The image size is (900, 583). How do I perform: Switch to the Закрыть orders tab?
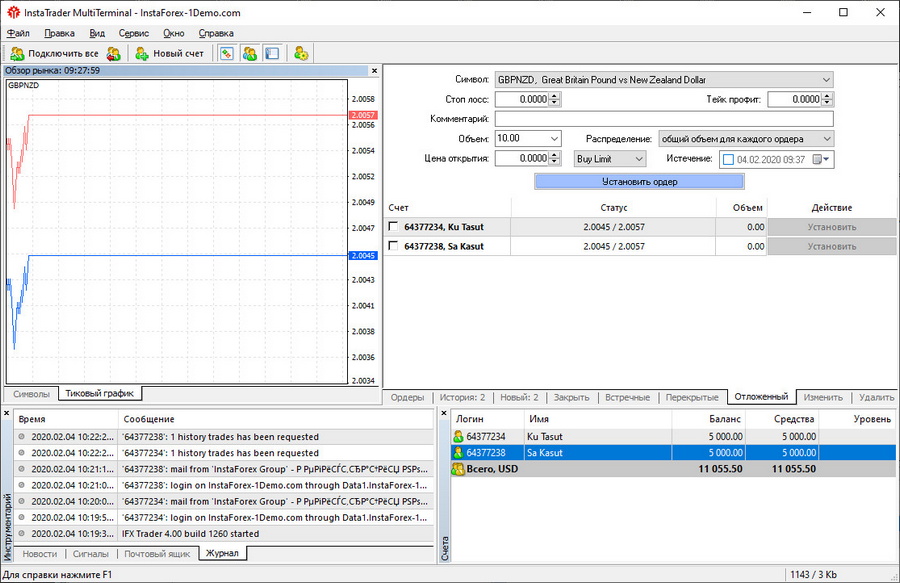pos(571,397)
